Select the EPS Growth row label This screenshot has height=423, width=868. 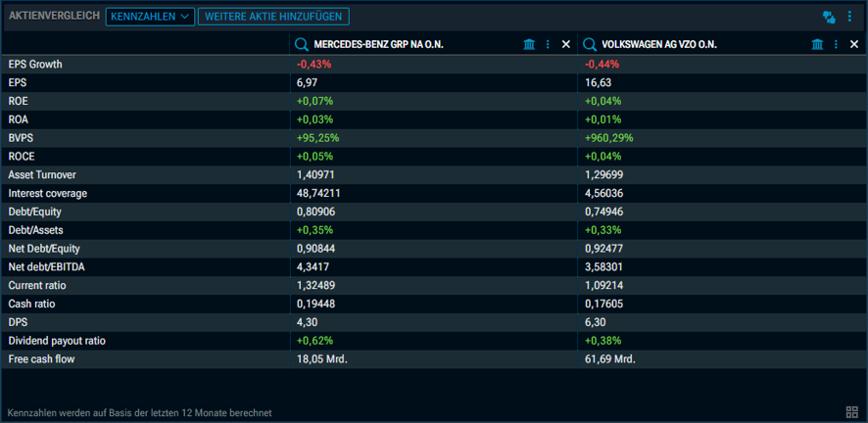(x=35, y=65)
